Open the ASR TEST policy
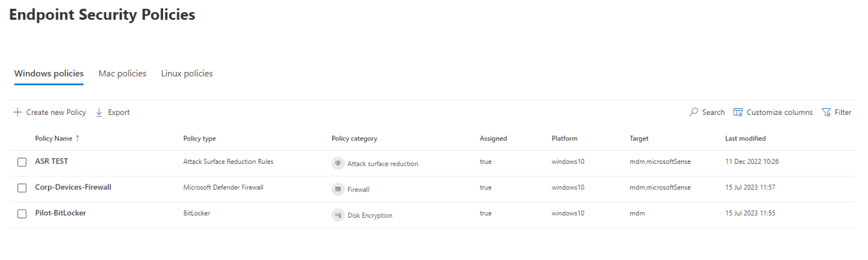The height and width of the screenshot is (260, 868). 52,161
